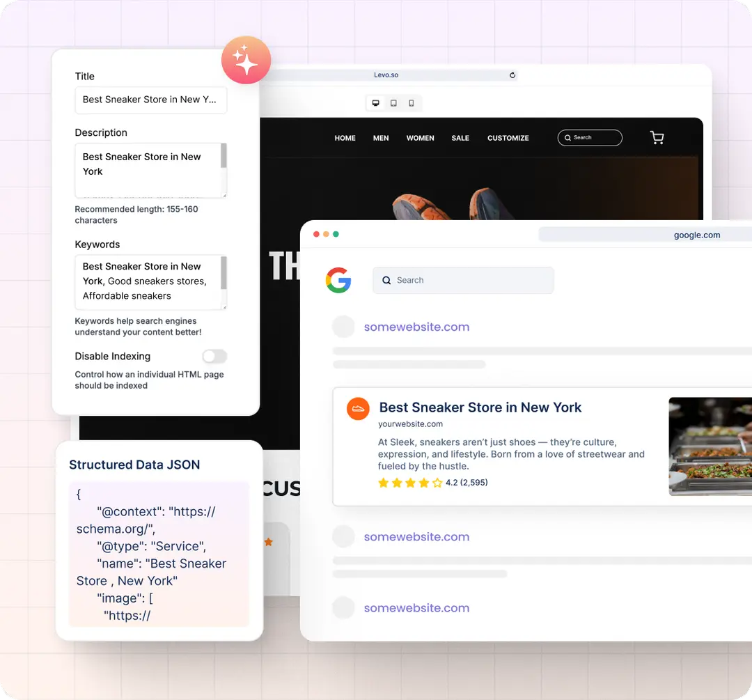Click the Structured Data JSON heading
The width and height of the screenshot is (752, 700).
click(134, 465)
